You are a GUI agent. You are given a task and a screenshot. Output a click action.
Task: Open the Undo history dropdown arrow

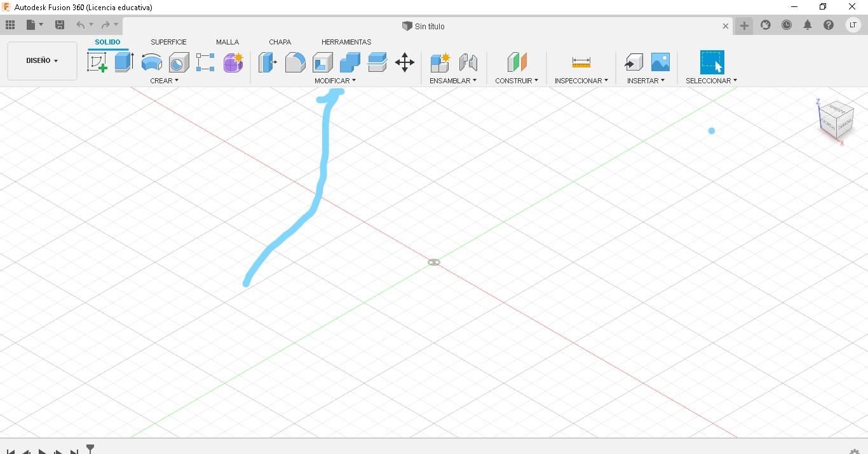coord(92,25)
